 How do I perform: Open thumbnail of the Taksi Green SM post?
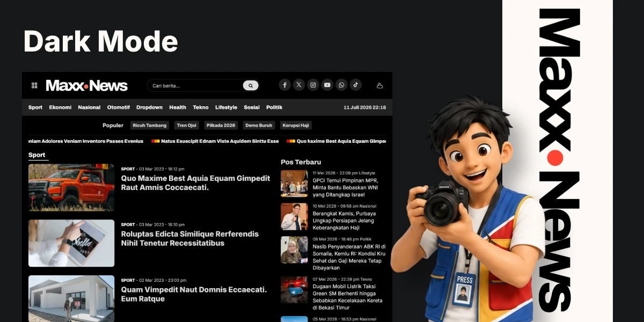[294, 290]
